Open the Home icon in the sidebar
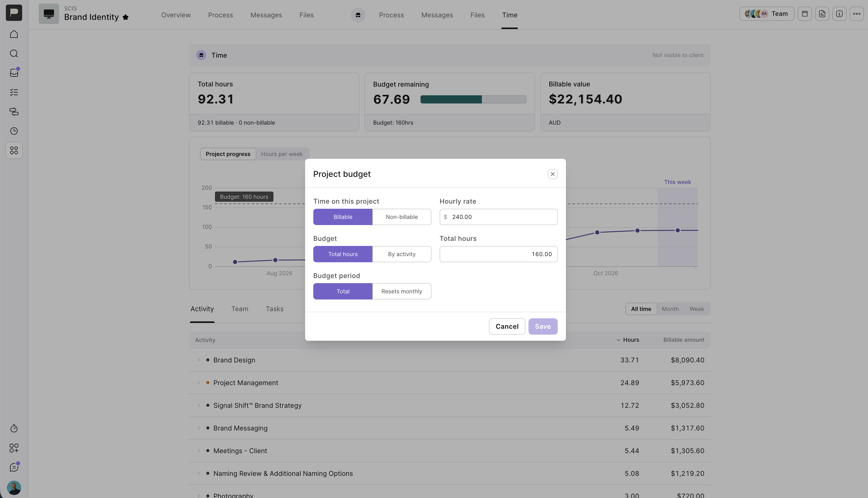The height and width of the screenshot is (498, 868). click(14, 34)
